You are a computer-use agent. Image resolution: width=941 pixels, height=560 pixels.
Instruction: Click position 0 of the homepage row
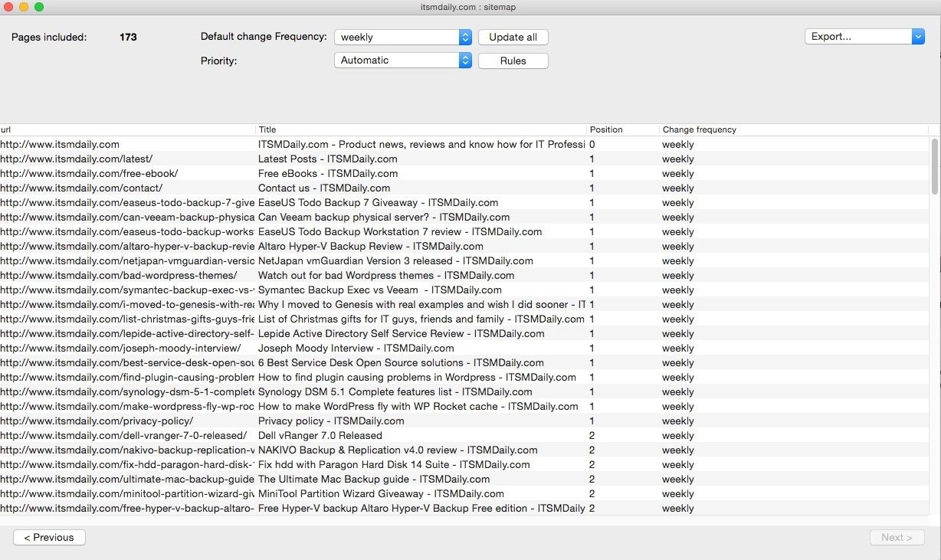(592, 144)
